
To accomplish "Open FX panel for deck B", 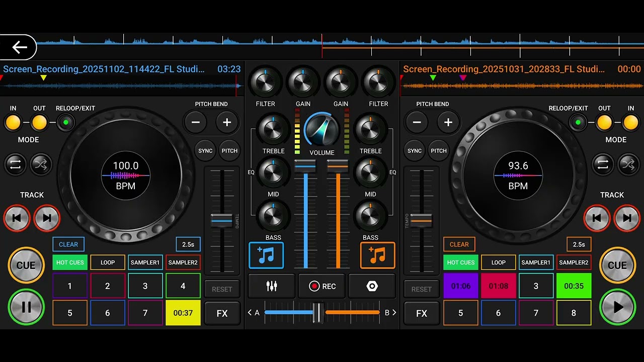I will tap(422, 313).
